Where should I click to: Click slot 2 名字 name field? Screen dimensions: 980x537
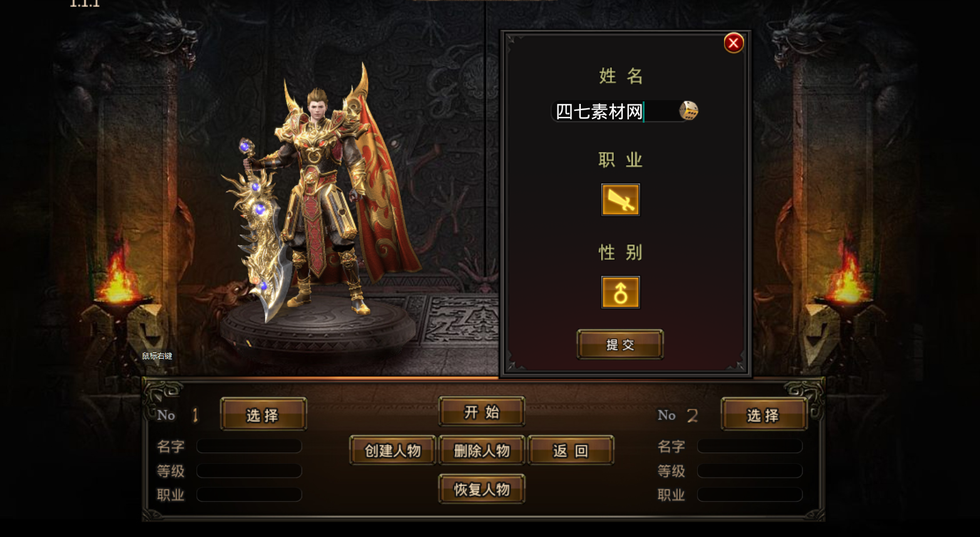750,446
